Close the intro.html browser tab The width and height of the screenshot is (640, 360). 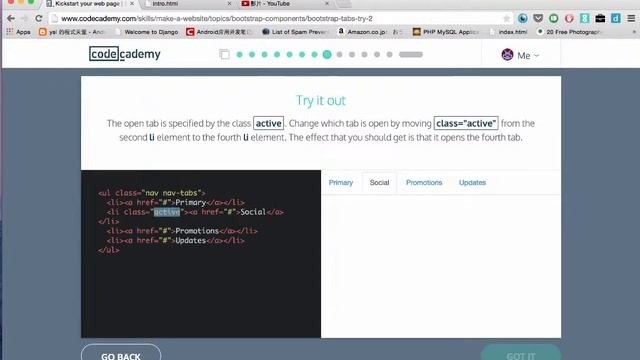click(x=229, y=3)
